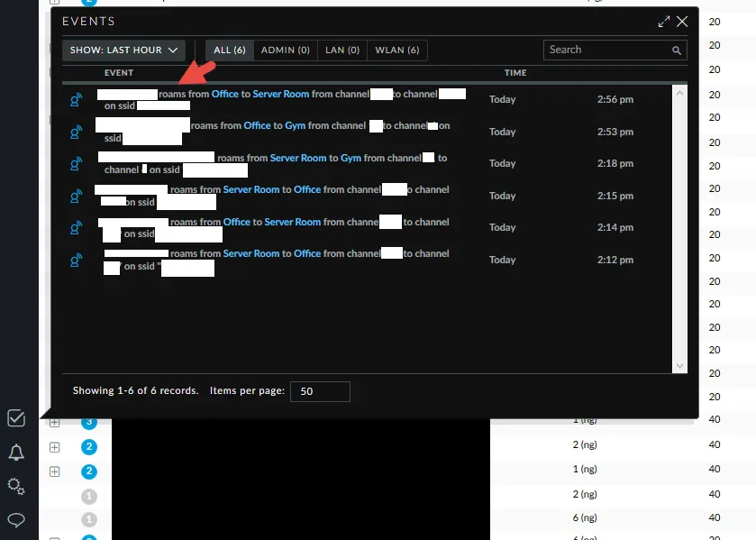Open the live chat bubble icon

(16, 519)
